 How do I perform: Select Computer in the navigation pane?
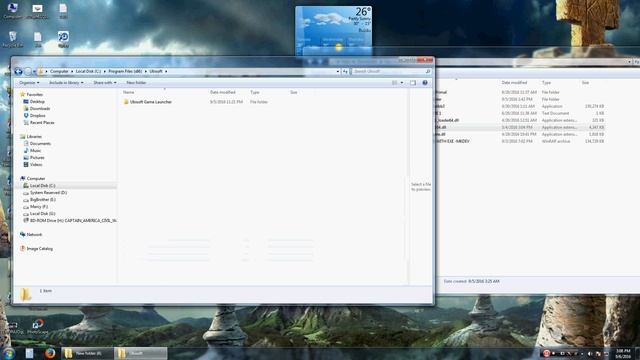pyautogui.click(x=36, y=179)
